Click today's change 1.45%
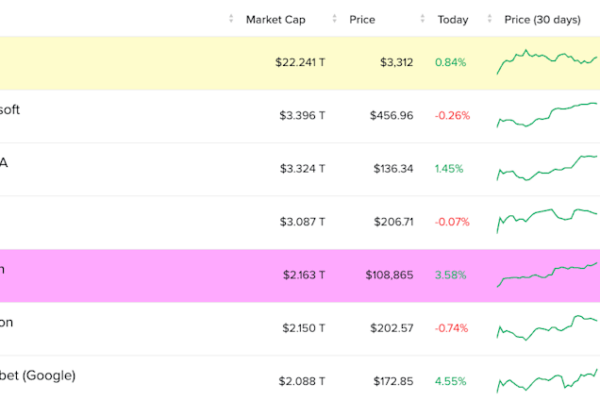 [449, 168]
